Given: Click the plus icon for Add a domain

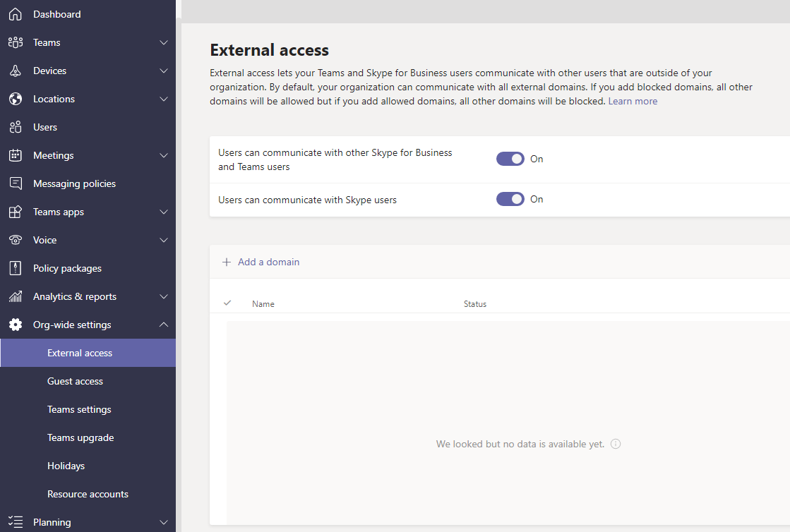Looking at the screenshot, I should tap(227, 262).
